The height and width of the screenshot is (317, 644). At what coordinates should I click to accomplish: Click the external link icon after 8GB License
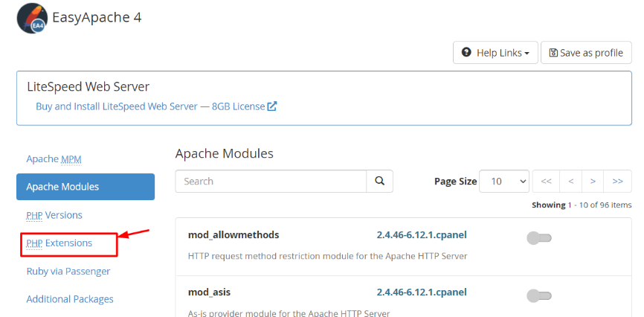click(272, 106)
